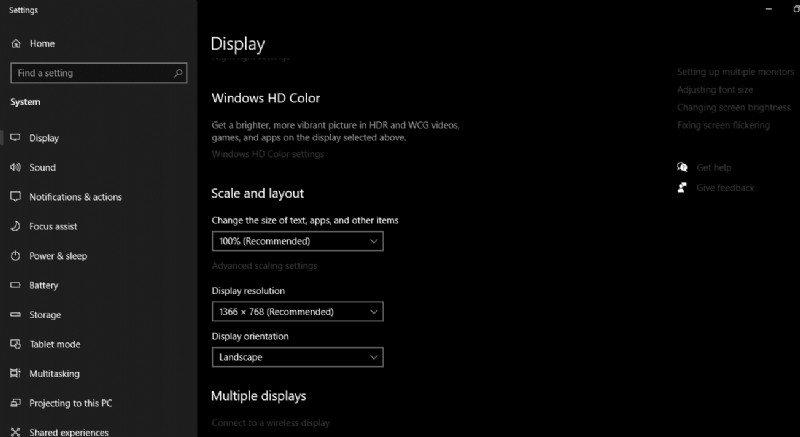Image resolution: width=800 pixels, height=437 pixels.
Task: Click the Tablet mode icon
Action: pyautogui.click(x=15, y=344)
